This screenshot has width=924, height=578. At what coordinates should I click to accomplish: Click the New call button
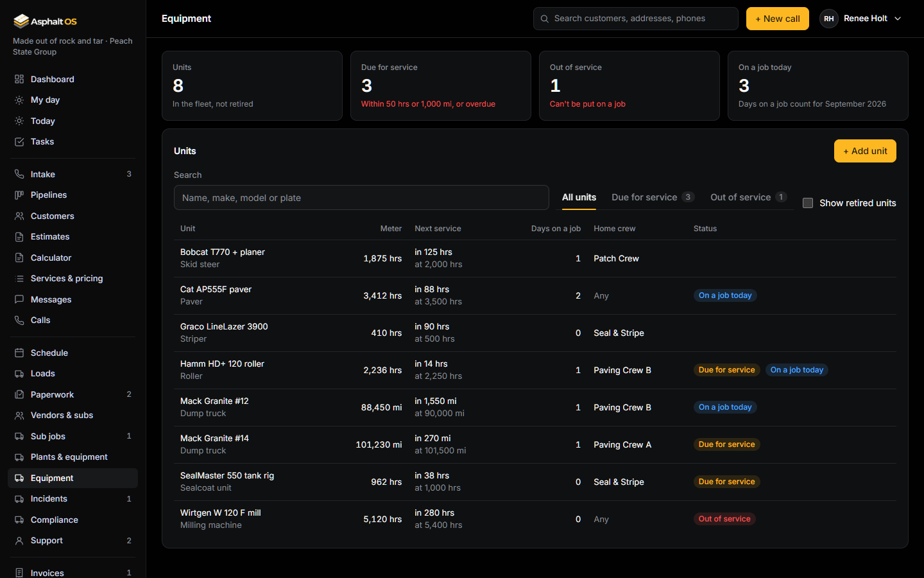click(777, 19)
